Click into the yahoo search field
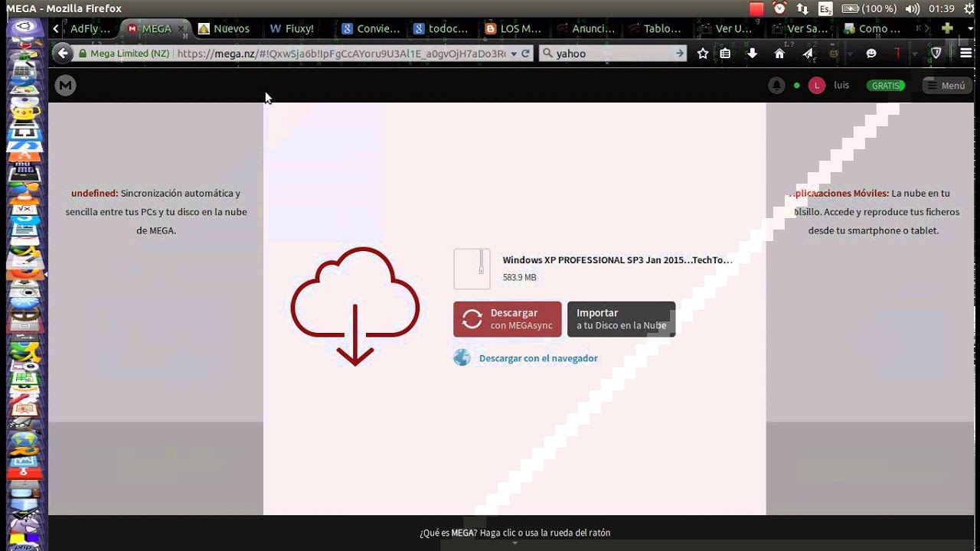This screenshot has width=980, height=551. tap(612, 54)
